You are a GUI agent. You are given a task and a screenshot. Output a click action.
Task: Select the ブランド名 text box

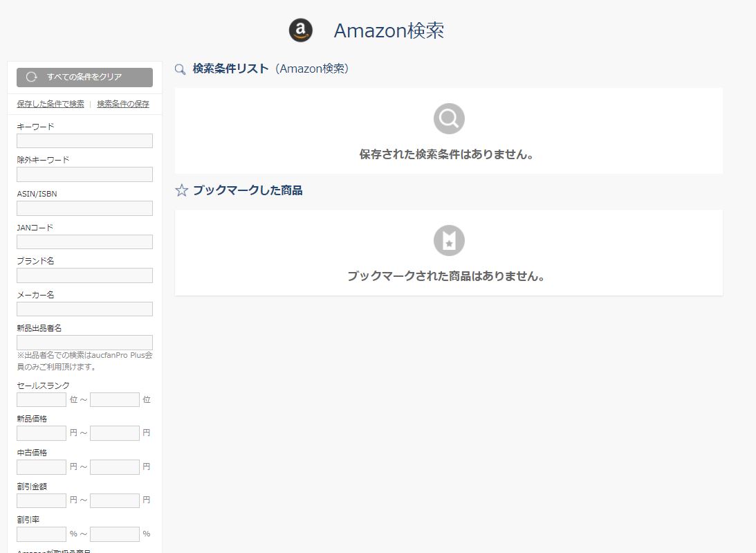(85, 275)
